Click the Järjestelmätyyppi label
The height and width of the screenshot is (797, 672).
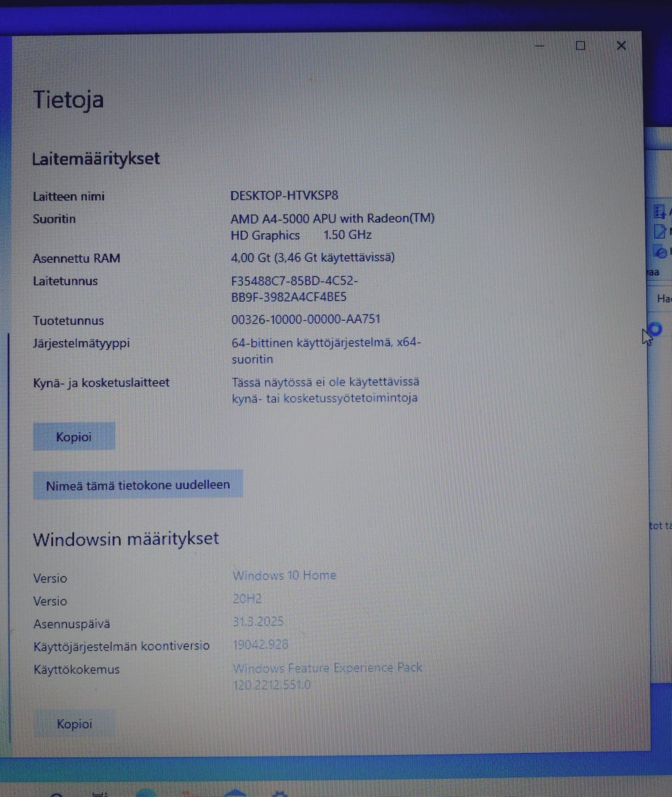[x=81, y=343]
